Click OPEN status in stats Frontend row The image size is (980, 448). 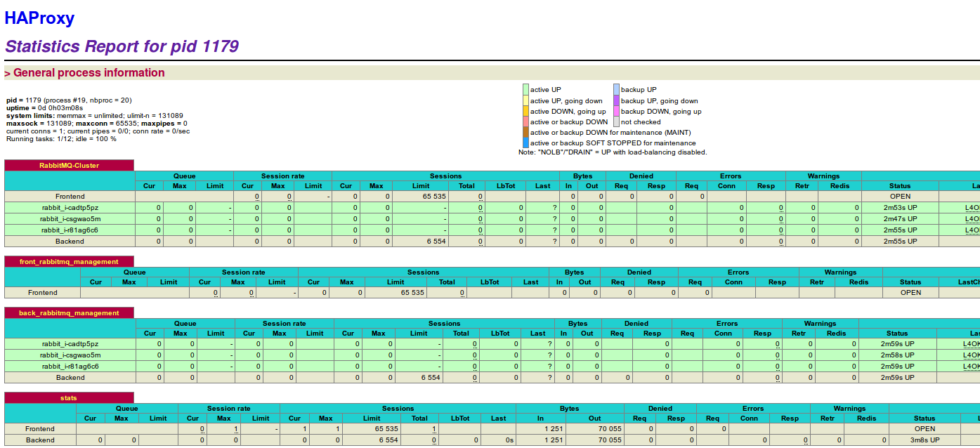[x=925, y=429]
